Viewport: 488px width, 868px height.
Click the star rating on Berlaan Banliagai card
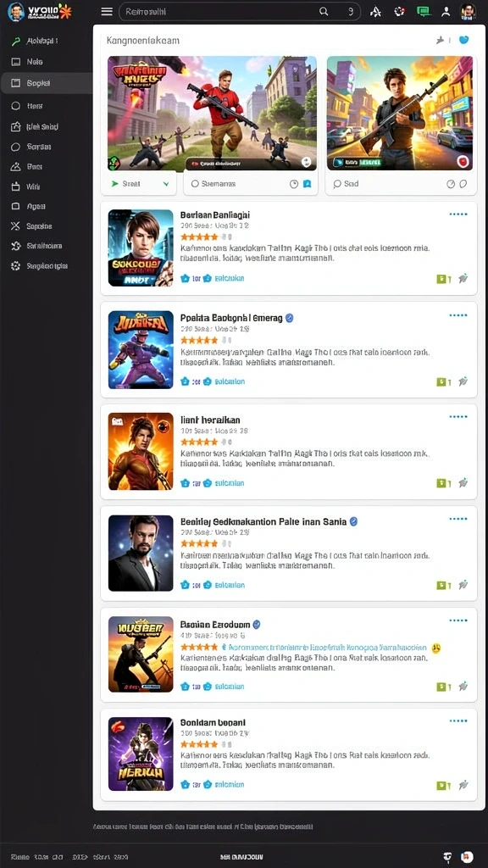pos(199,236)
